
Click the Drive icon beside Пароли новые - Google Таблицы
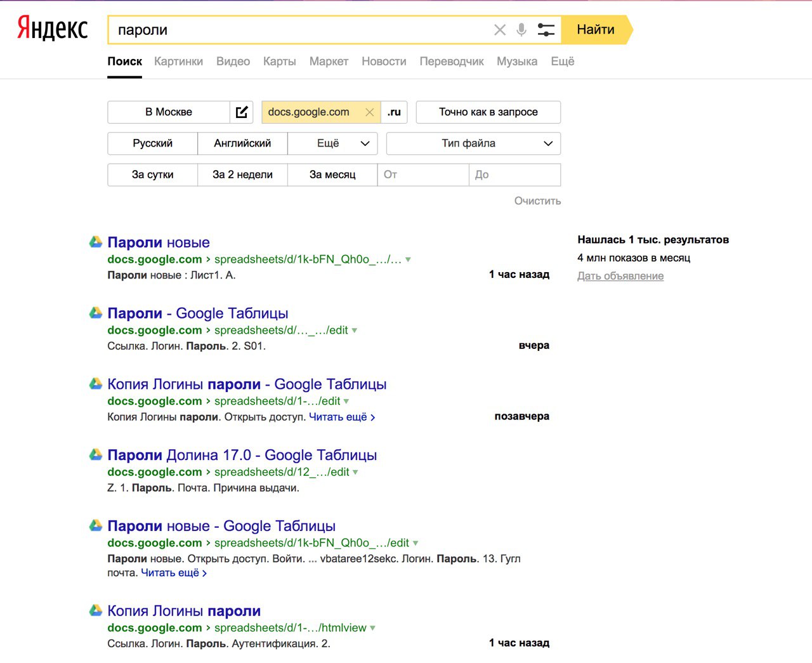pos(96,526)
